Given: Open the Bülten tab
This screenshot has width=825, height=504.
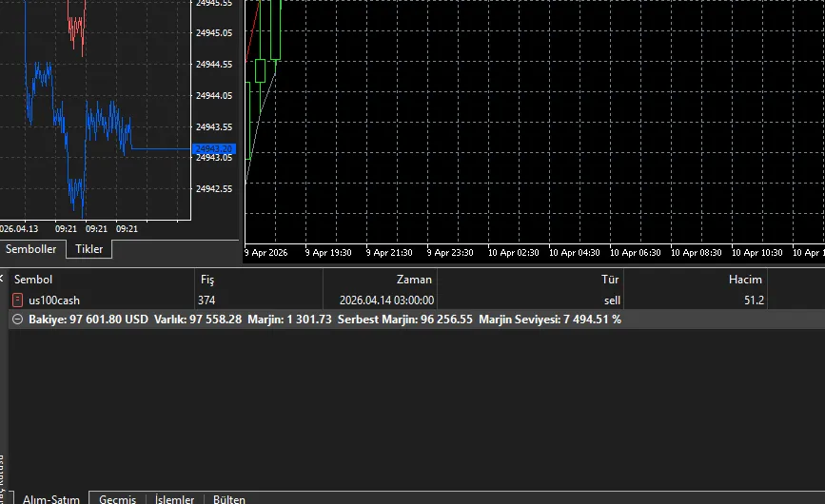Looking at the screenshot, I should pyautogui.click(x=229, y=498).
